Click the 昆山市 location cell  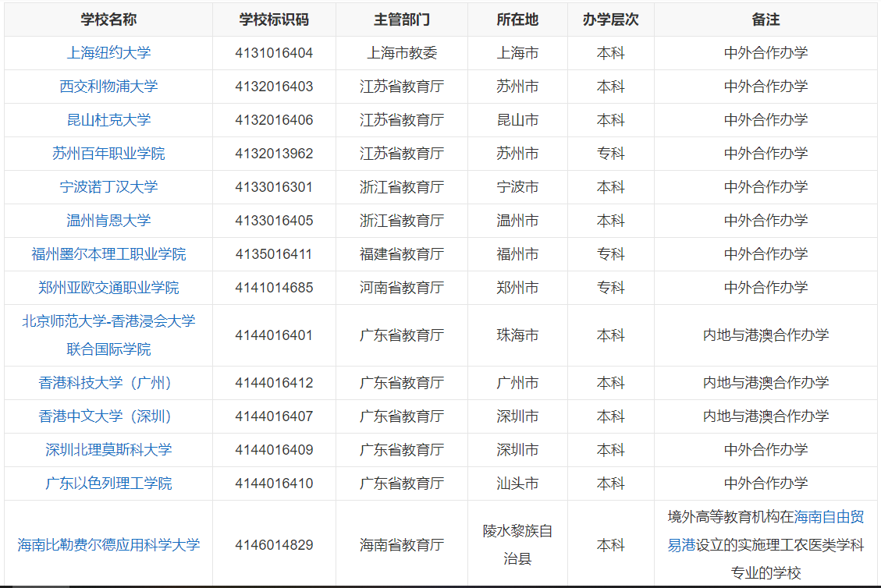click(517, 119)
